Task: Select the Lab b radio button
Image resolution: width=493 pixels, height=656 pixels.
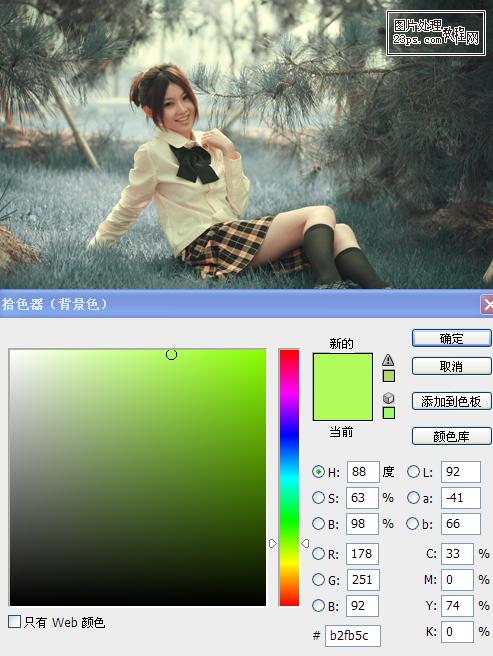Action: coord(413,524)
